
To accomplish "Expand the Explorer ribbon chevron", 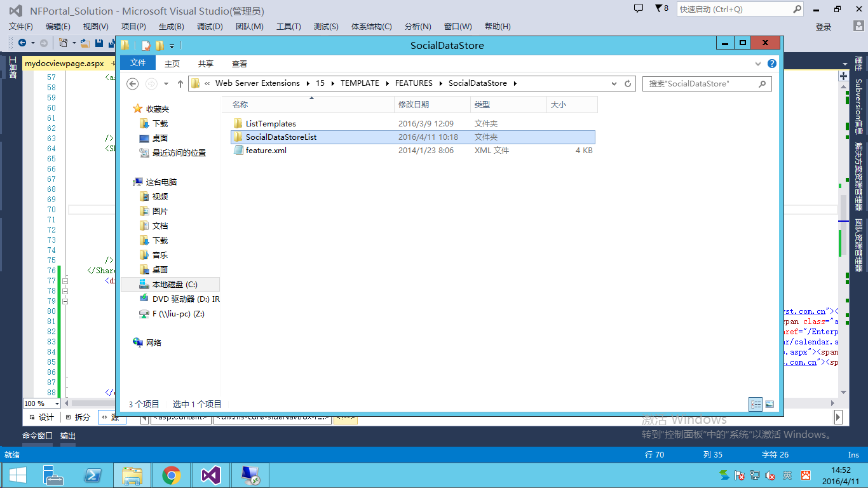I will (x=757, y=64).
